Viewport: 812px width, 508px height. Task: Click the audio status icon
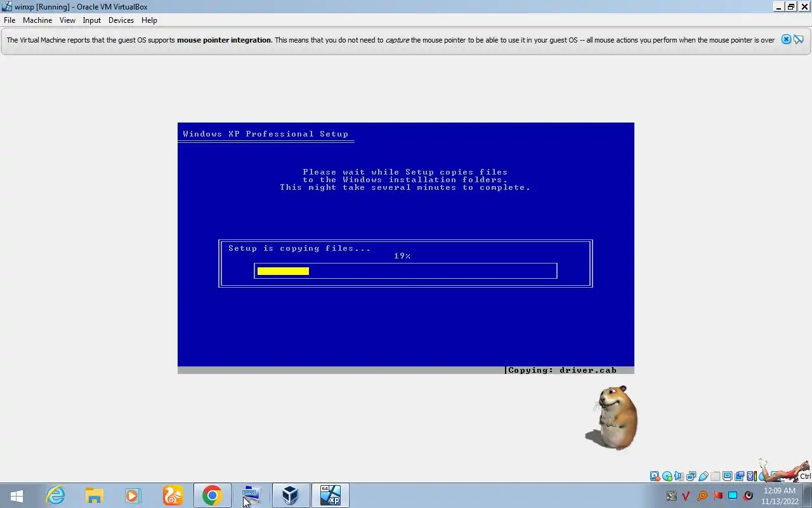pyautogui.click(x=679, y=476)
